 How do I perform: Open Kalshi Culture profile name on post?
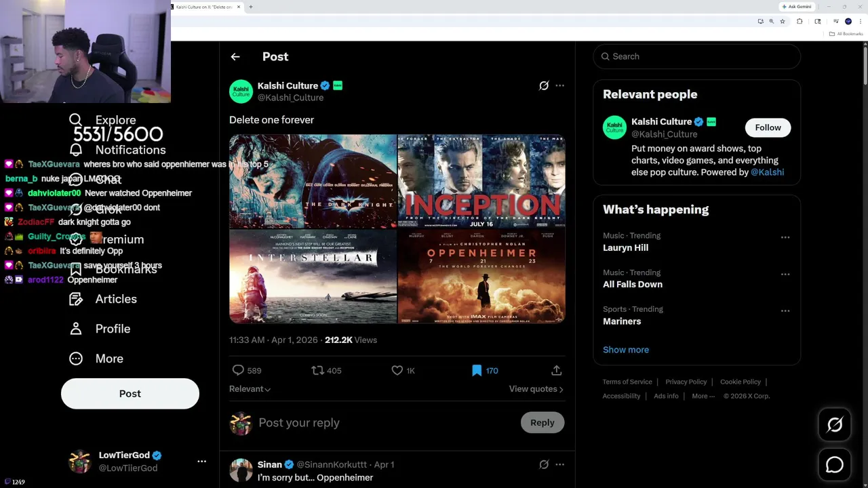point(288,86)
